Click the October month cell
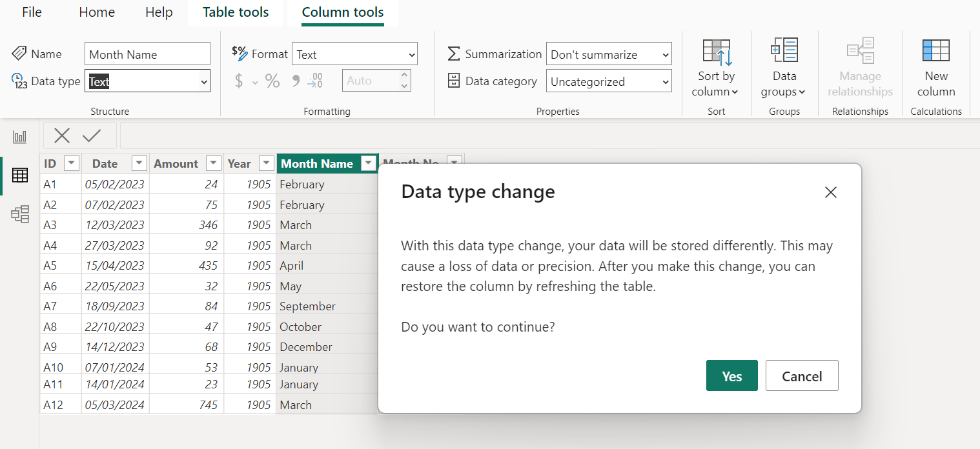The height and width of the screenshot is (449, 980). [x=327, y=326]
